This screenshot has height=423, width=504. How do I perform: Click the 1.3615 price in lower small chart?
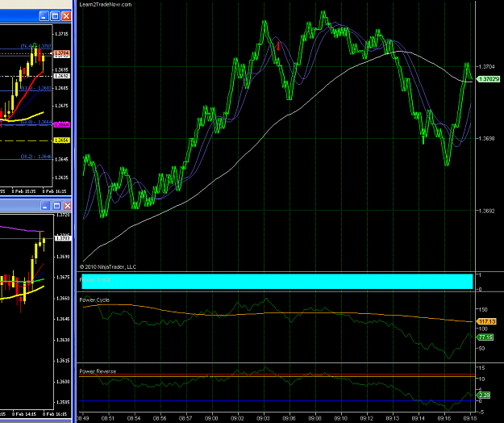(63, 361)
